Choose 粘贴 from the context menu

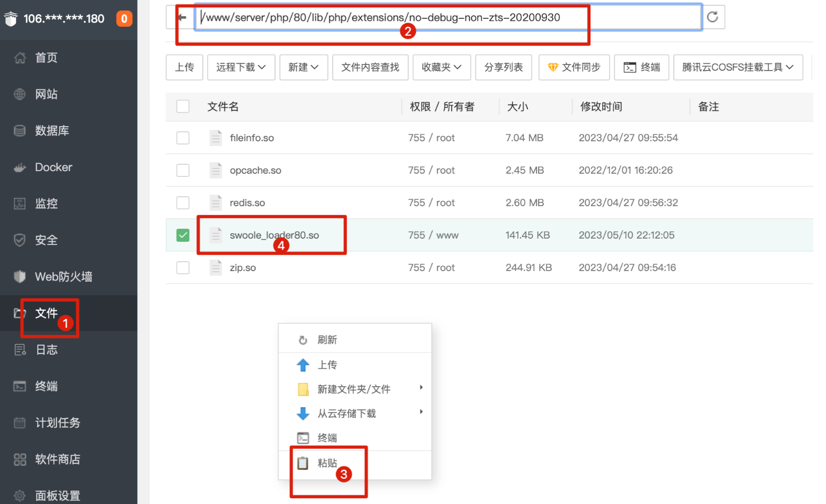[x=327, y=463]
